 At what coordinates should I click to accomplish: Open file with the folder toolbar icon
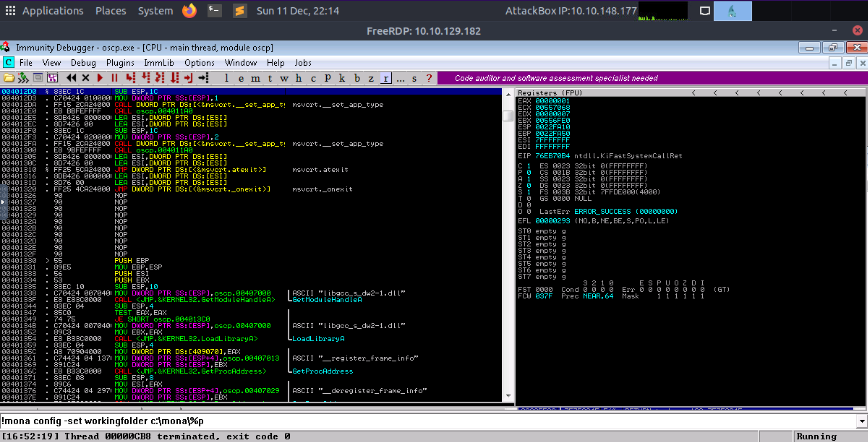[x=9, y=78]
